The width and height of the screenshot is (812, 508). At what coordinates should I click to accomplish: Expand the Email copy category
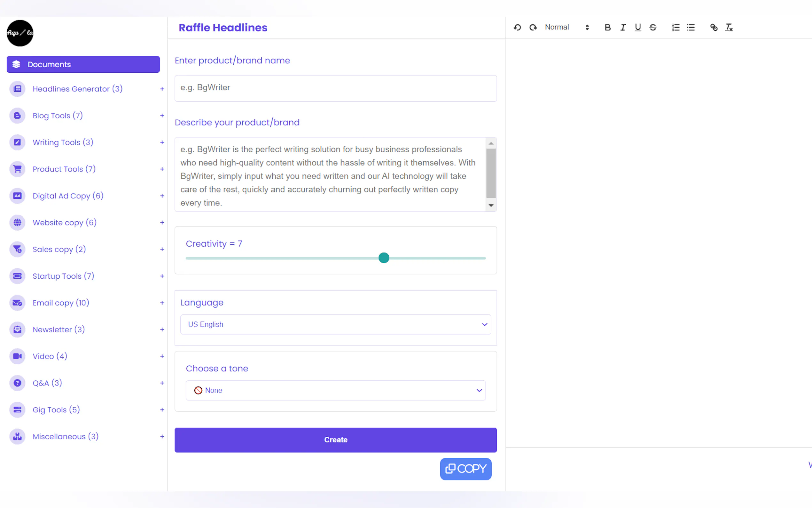(162, 303)
